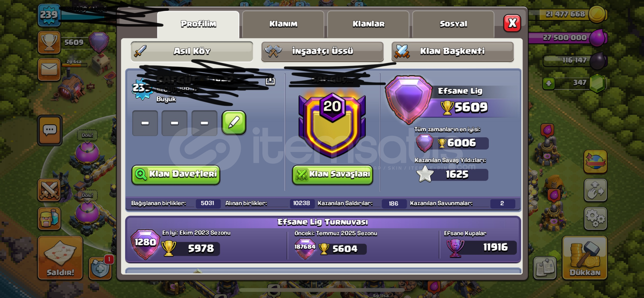Open the settings gears icon

(x=596, y=219)
